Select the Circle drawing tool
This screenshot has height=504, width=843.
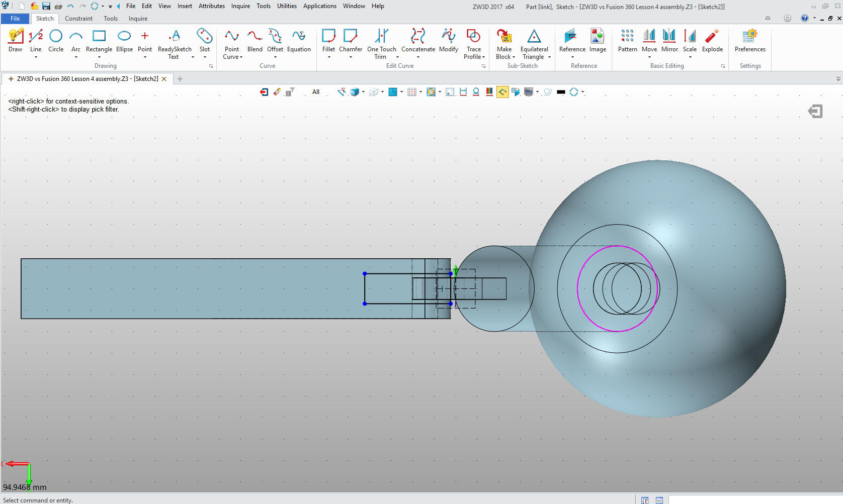(x=56, y=40)
